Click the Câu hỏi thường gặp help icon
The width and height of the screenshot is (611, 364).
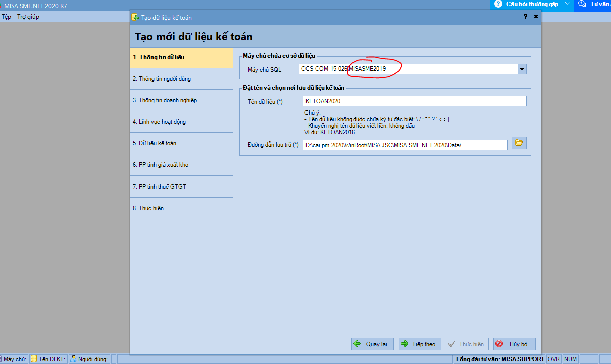click(x=498, y=4)
